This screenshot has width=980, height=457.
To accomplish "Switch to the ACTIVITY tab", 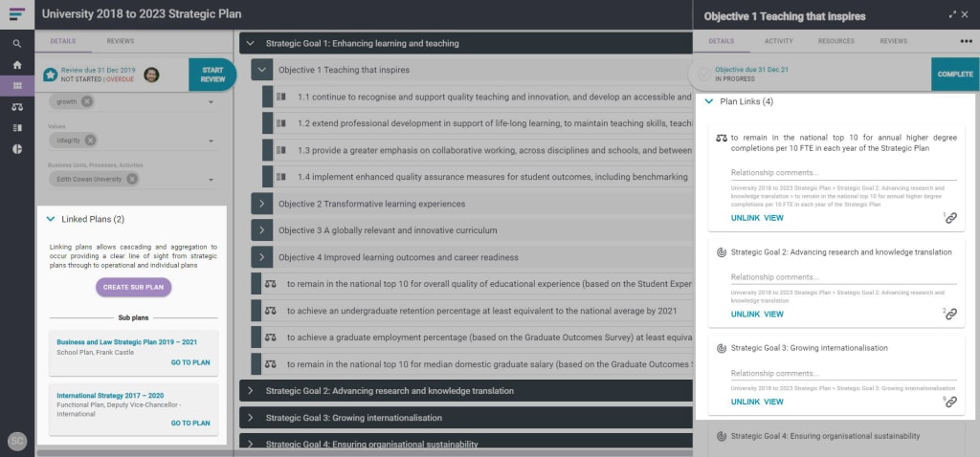I will click(779, 41).
